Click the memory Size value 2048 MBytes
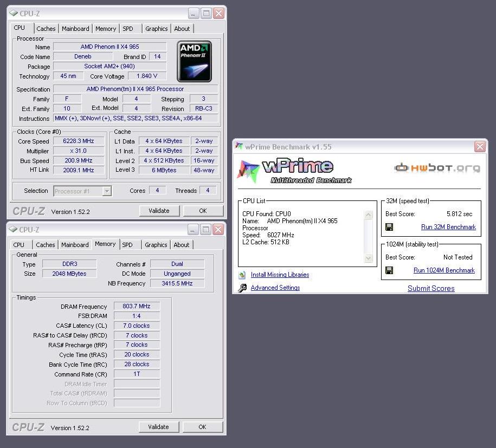The image size is (496, 448). (x=69, y=274)
